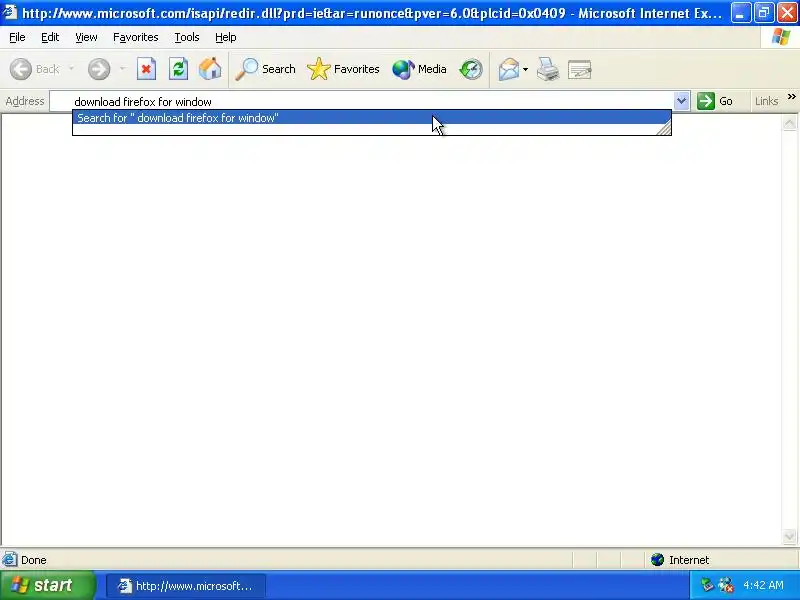This screenshot has width=800, height=600.
Task: Click the green Go button
Action: pos(715,101)
